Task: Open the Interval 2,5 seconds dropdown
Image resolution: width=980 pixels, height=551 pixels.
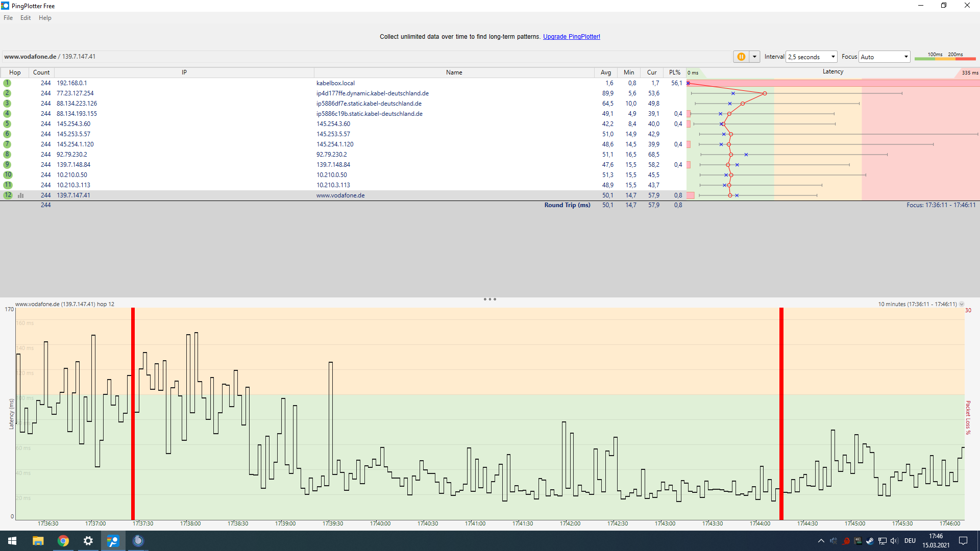Action: [x=812, y=57]
